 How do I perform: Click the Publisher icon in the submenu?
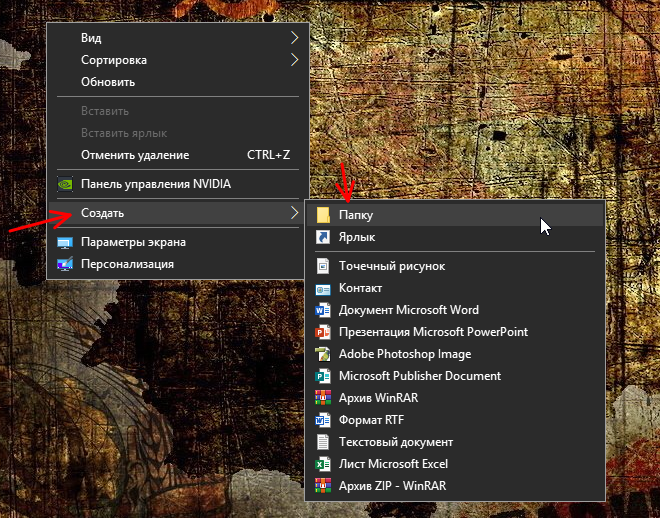click(323, 376)
